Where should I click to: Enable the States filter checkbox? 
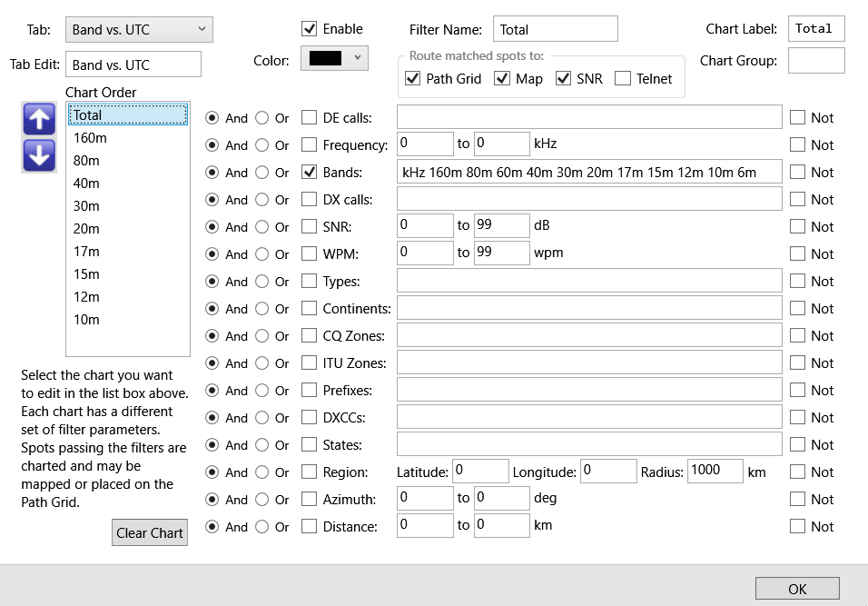pyautogui.click(x=309, y=445)
